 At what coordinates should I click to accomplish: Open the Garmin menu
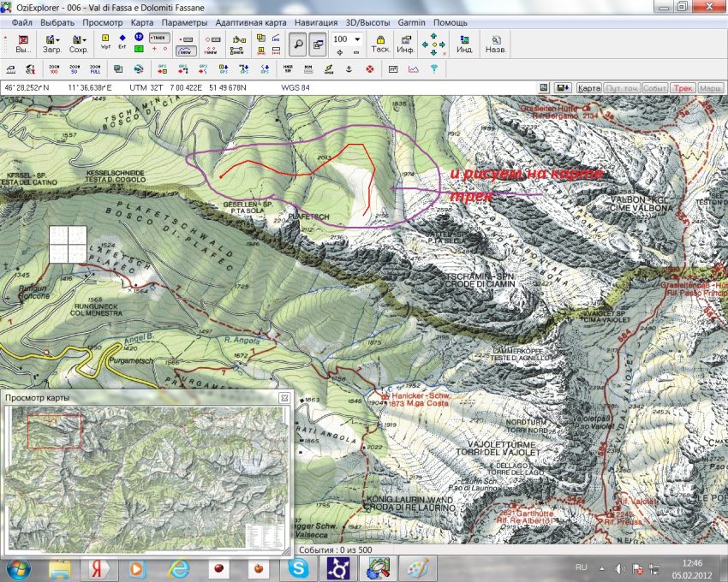412,21
